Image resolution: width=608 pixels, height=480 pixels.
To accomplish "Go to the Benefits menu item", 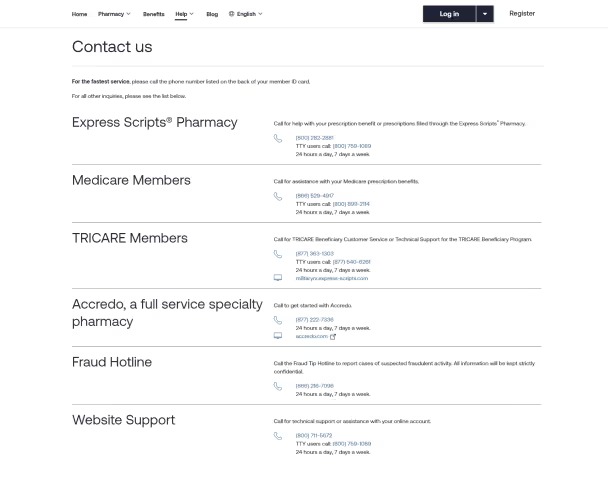I will 153,14.
